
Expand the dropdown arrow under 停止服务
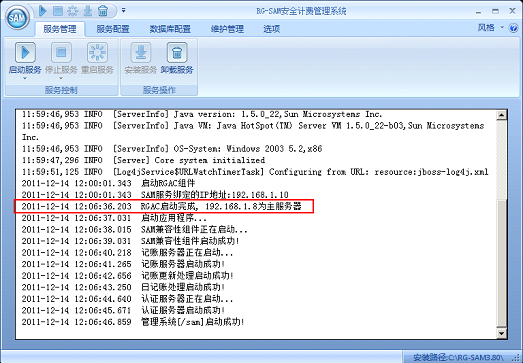pos(61,78)
